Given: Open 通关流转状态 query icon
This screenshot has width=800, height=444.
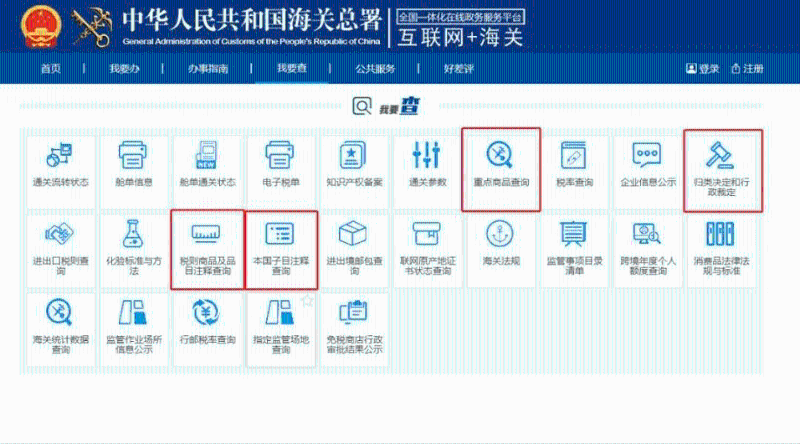Looking at the screenshot, I should click(x=60, y=155).
